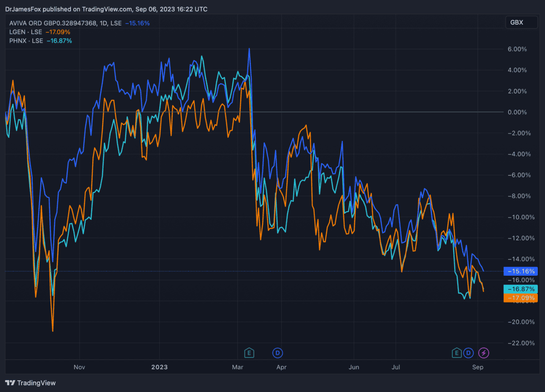Click the 2023 label on time axis
Image resolution: width=545 pixels, height=392 pixels.
point(159,367)
